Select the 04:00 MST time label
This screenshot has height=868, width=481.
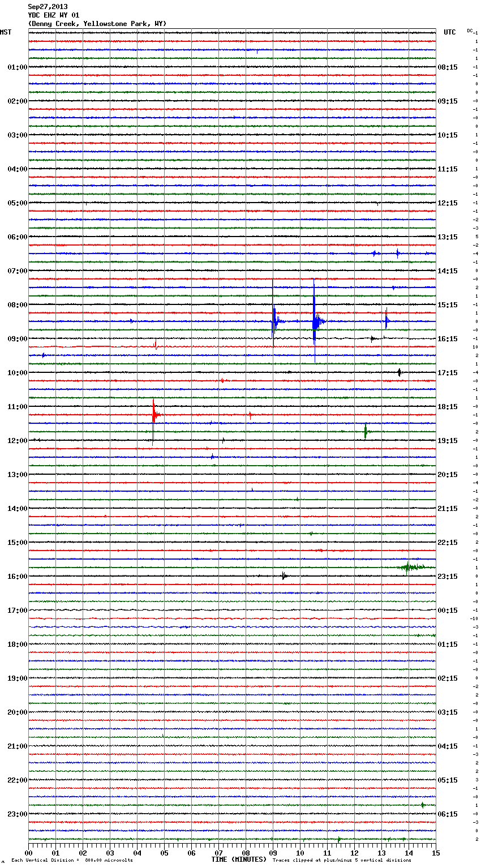click(x=18, y=169)
